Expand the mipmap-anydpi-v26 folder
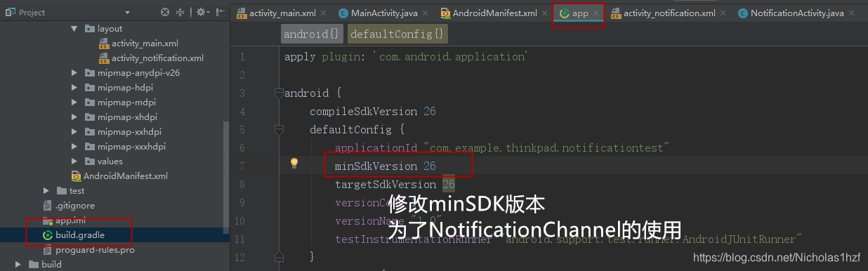 [x=74, y=73]
